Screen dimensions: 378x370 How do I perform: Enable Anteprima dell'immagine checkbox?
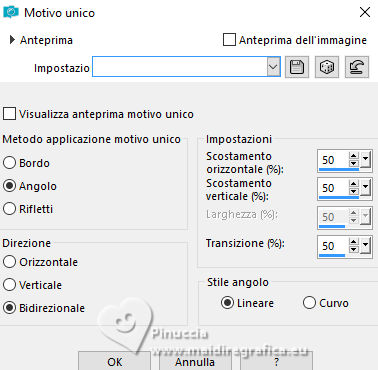pyautogui.click(x=229, y=40)
